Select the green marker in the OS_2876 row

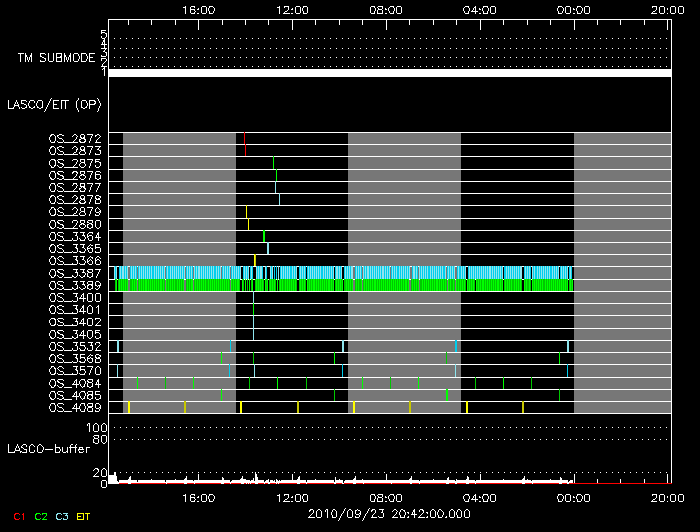coord(277,175)
